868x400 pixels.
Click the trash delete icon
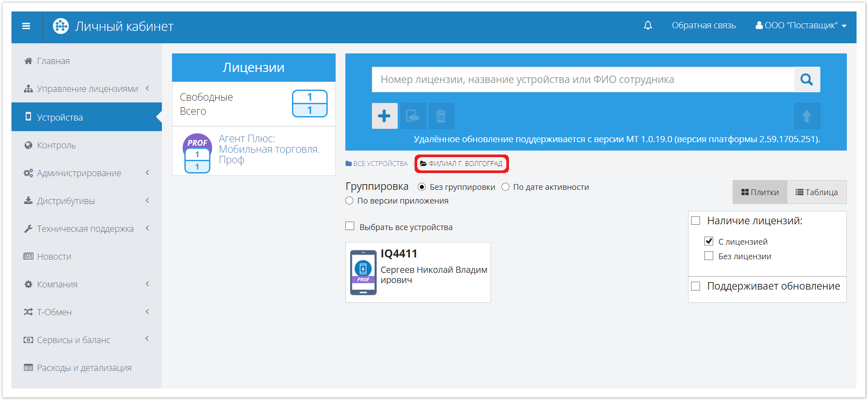coord(441,116)
